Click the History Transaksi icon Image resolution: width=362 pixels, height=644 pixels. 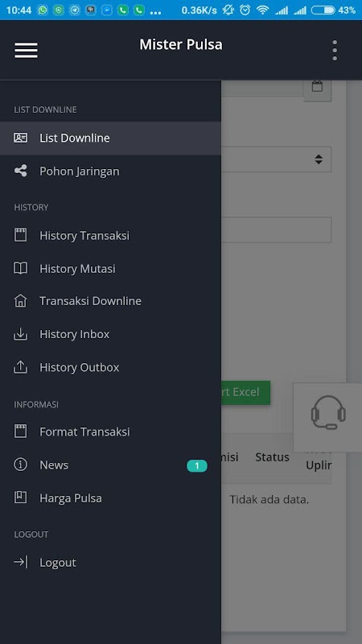click(x=21, y=235)
